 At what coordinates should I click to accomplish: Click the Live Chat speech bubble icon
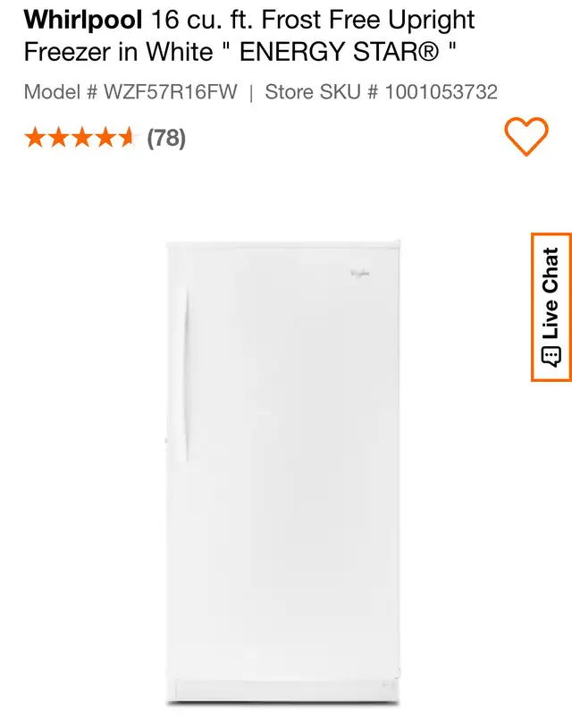coord(551,357)
